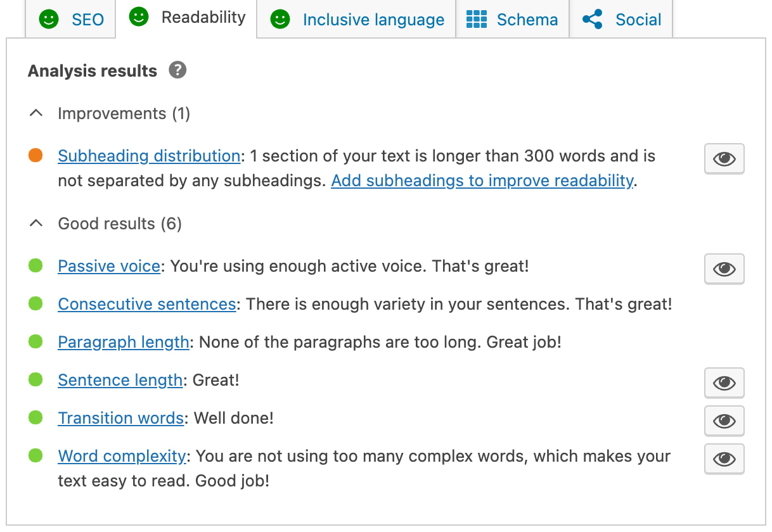Open the Analysis results help icon
Viewport: 772px width, 532px height.
177,70
